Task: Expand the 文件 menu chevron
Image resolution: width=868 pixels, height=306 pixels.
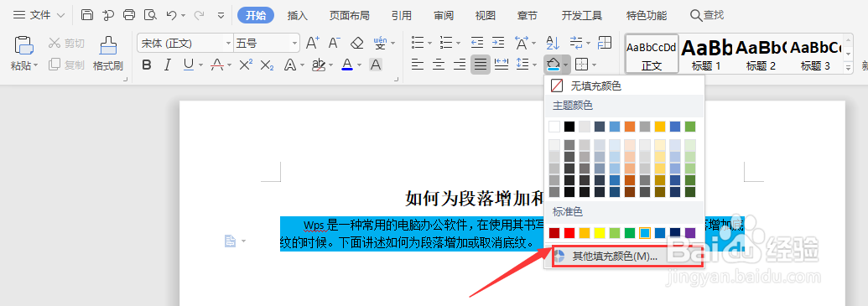Action: point(61,15)
